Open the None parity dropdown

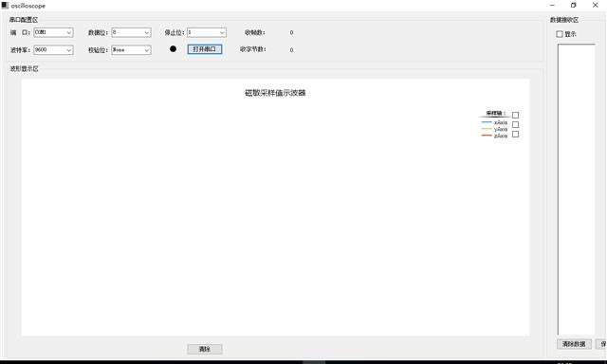pyautogui.click(x=131, y=50)
